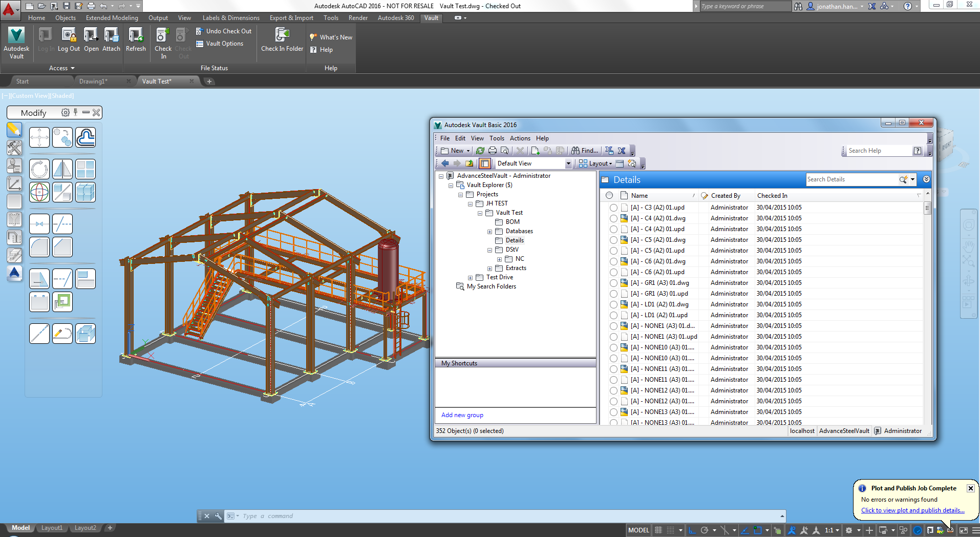Click the Vault back navigation arrow
Screen dimensions: 980x537
click(x=445, y=163)
